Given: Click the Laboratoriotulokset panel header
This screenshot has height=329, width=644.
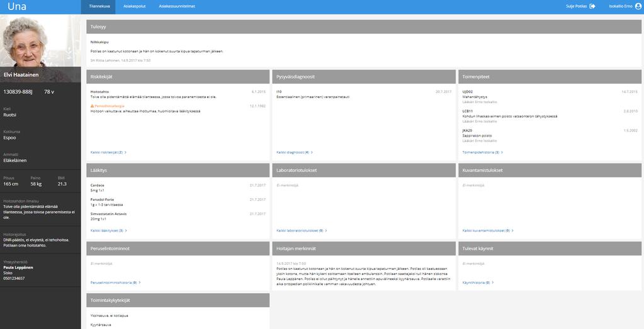Looking at the screenshot, I should [364, 170].
